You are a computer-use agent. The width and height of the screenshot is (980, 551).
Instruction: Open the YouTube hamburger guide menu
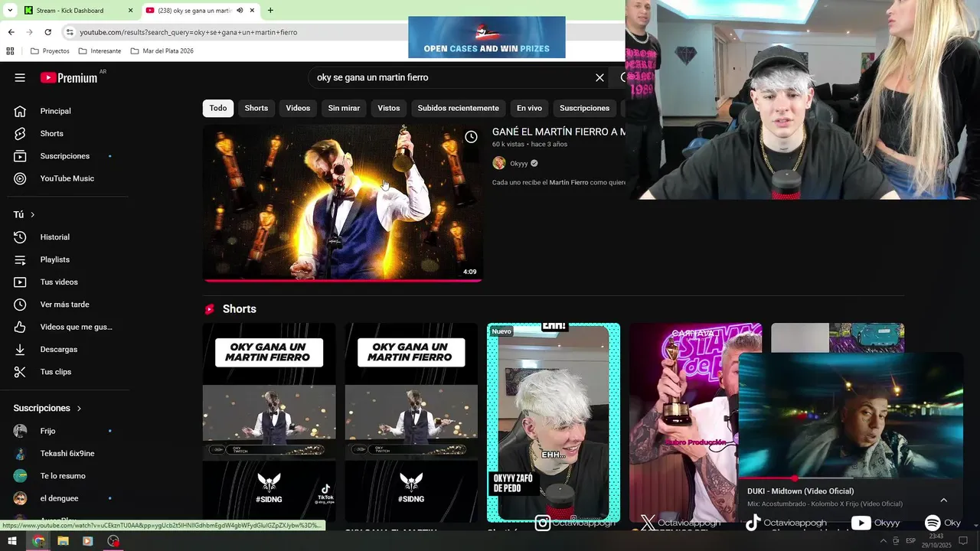pos(20,77)
